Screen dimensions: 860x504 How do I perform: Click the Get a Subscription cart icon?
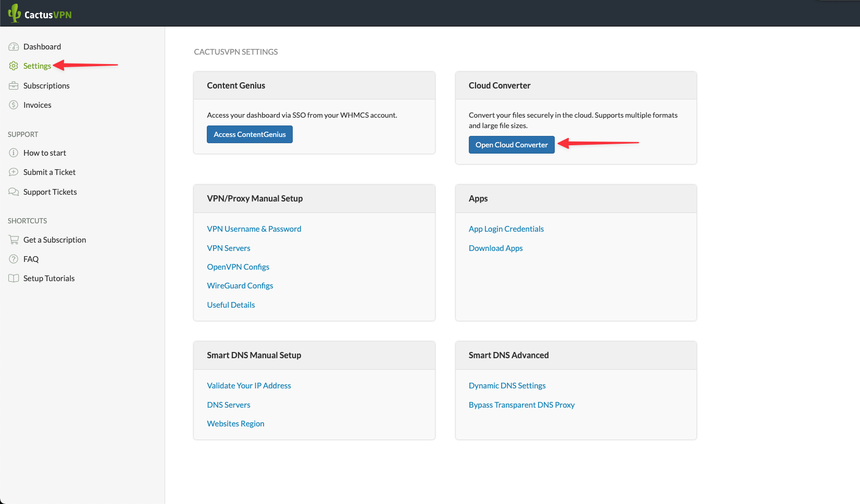pos(14,240)
